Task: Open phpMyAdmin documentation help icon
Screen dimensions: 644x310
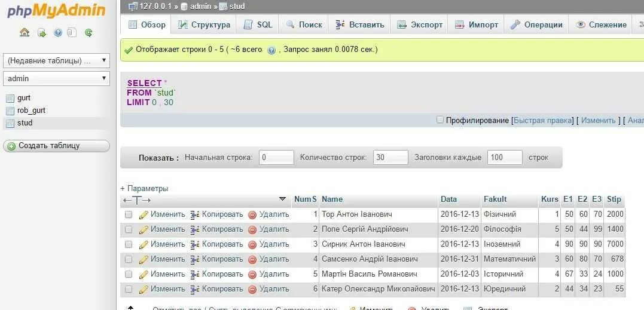Action: pyautogui.click(x=58, y=33)
